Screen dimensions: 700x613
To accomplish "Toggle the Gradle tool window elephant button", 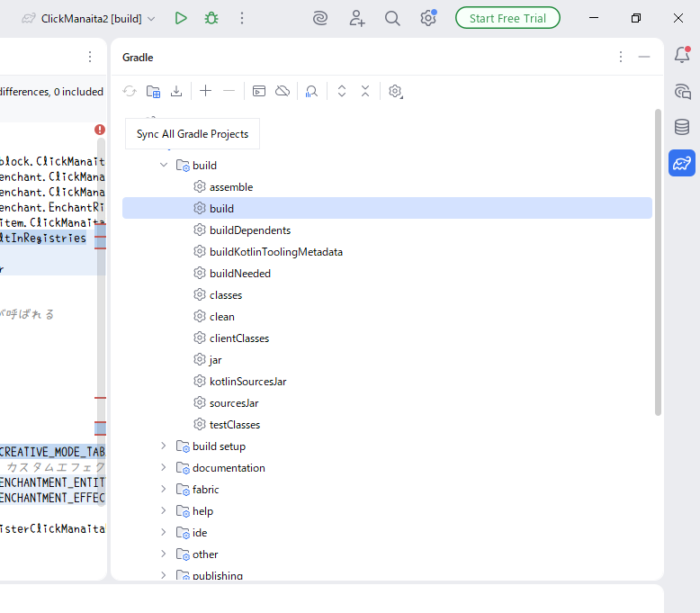I will [682, 163].
